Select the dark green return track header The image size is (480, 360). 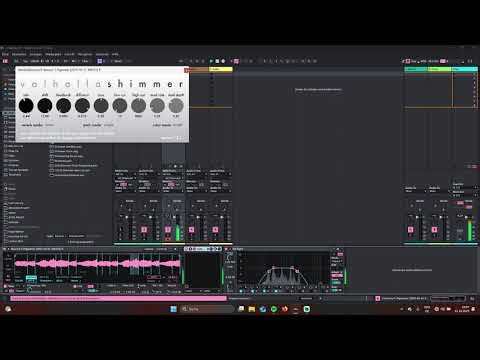click(x=416, y=69)
